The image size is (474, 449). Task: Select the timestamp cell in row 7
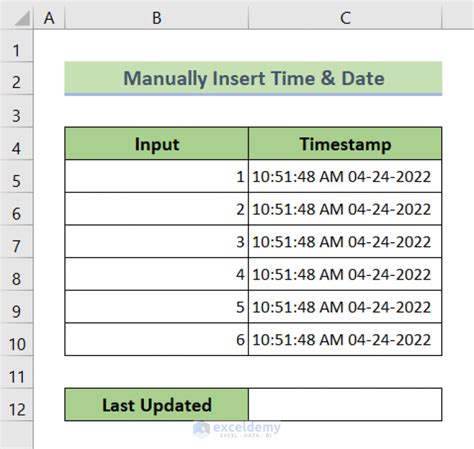coord(345,242)
